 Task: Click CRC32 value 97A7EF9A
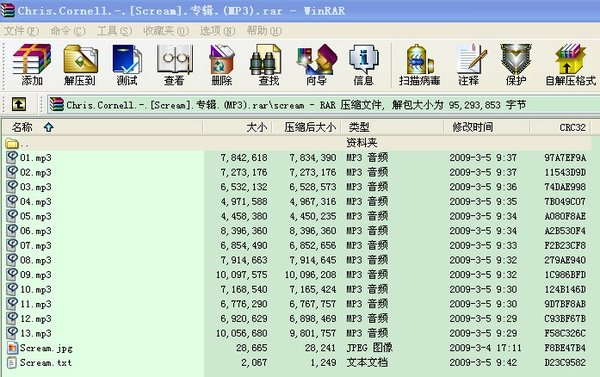point(565,157)
